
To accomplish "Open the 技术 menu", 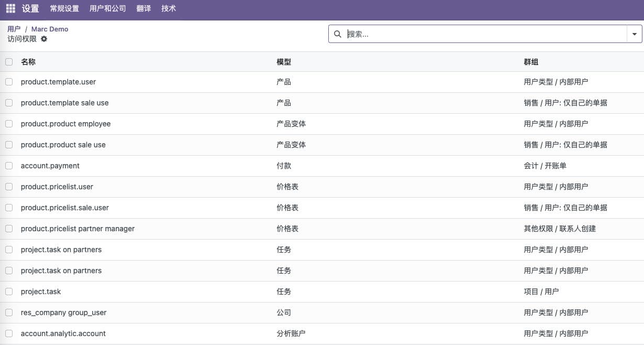I will [169, 9].
